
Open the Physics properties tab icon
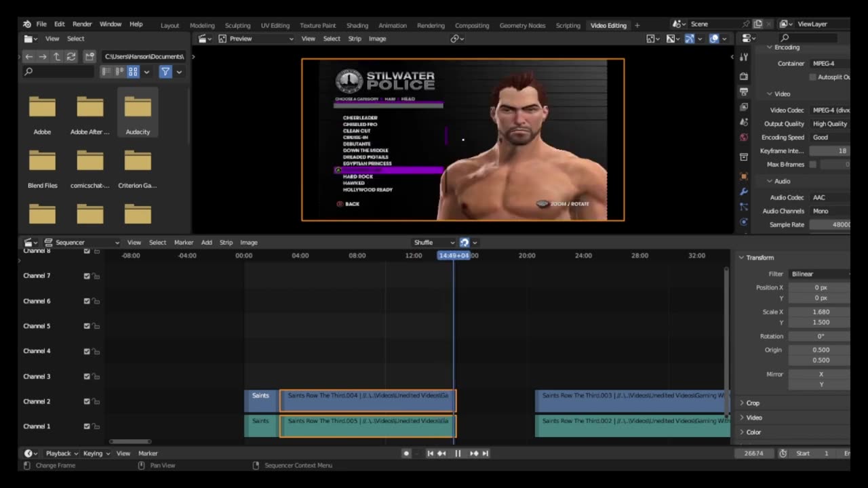click(x=744, y=222)
